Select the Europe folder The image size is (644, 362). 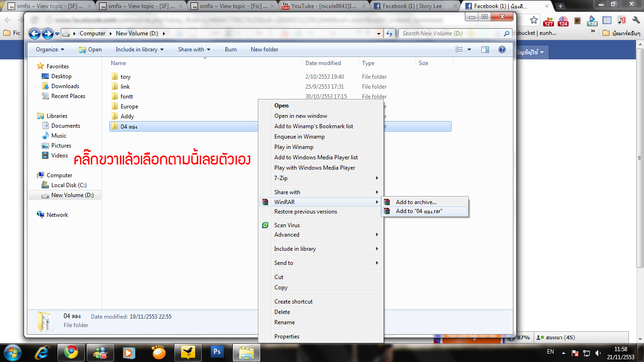coord(129,107)
